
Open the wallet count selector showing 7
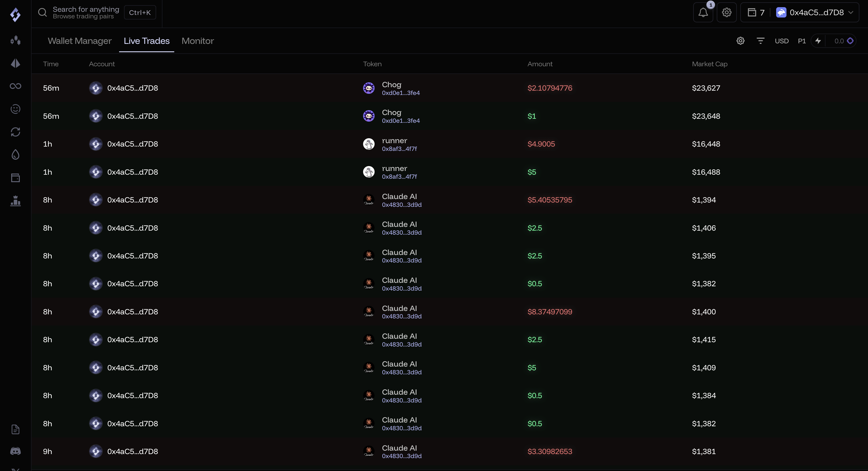(x=756, y=13)
